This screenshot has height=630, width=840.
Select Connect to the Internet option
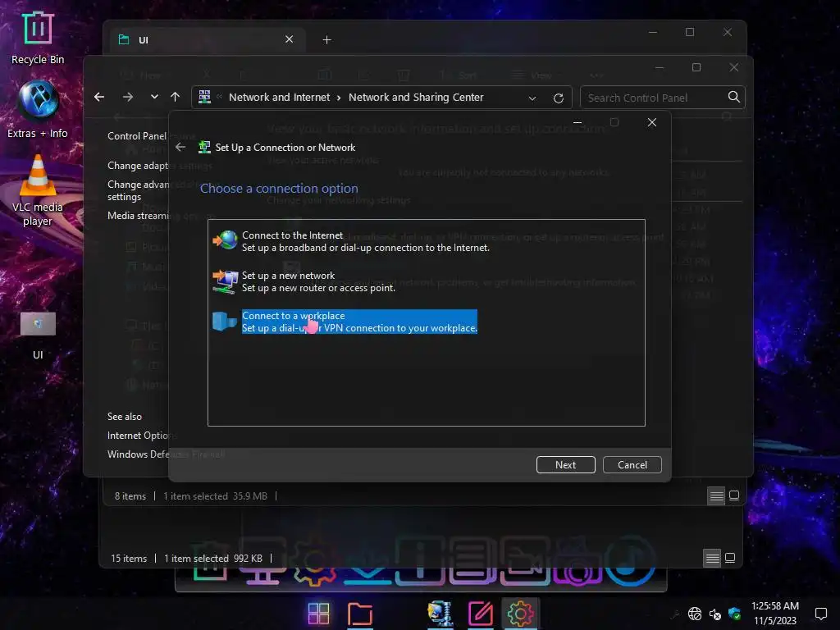(365, 241)
